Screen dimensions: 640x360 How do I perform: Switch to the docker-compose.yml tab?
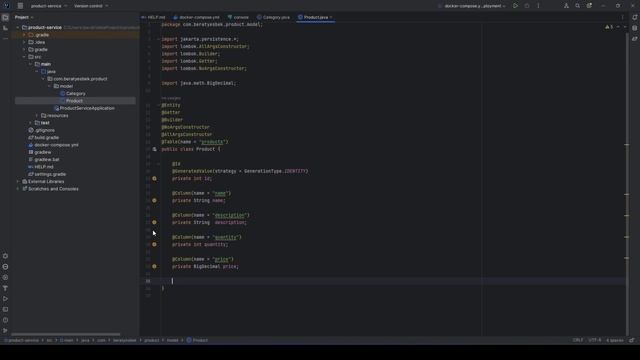click(196, 18)
